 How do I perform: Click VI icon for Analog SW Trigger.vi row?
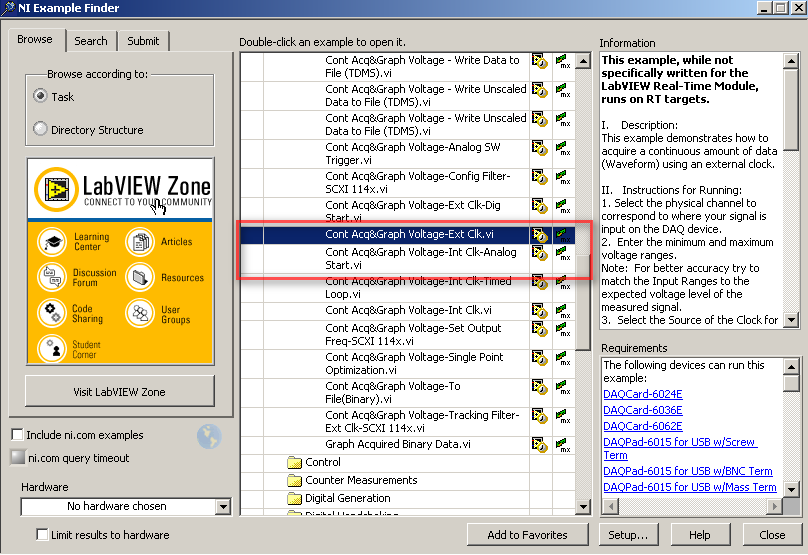(540, 148)
